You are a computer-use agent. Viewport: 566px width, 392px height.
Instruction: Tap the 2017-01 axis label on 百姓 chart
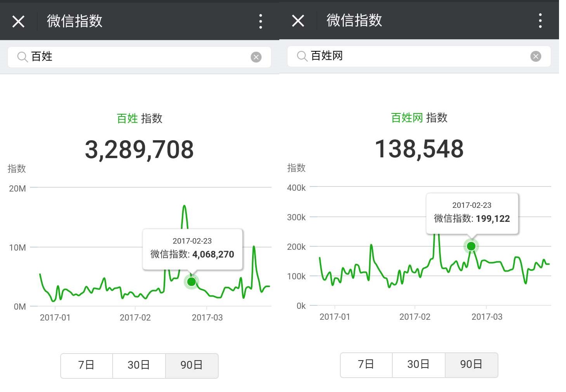(55, 318)
